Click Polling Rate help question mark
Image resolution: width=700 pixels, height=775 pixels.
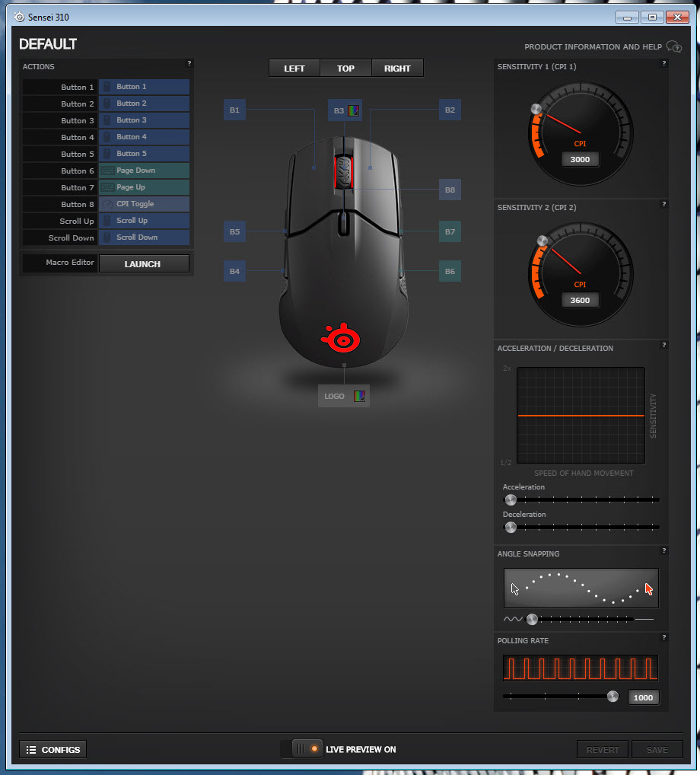664,638
